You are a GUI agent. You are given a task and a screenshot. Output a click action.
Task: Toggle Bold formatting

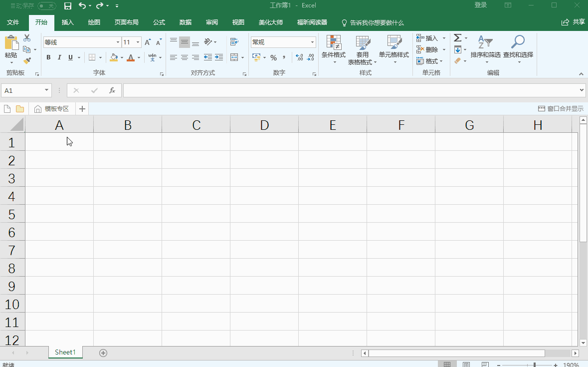pos(48,57)
